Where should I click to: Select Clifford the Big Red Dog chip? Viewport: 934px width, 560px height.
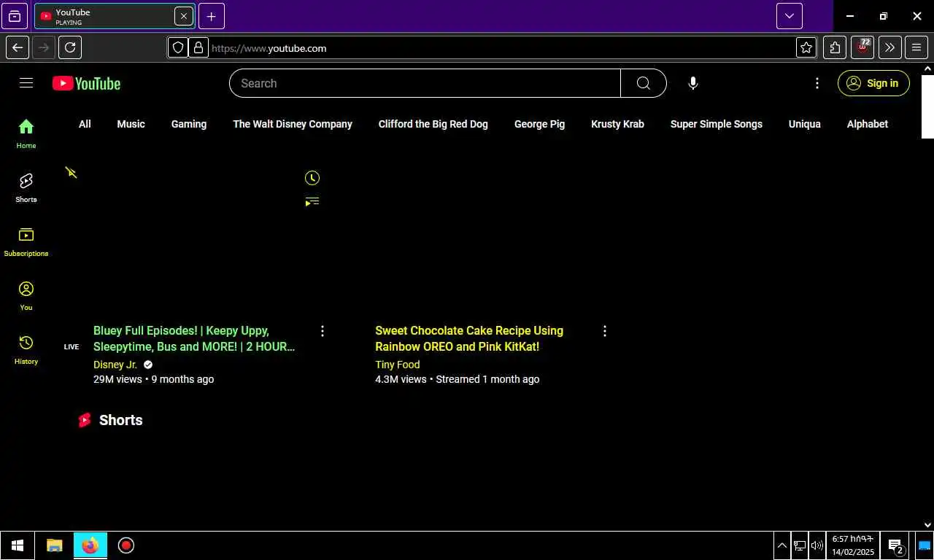point(433,124)
